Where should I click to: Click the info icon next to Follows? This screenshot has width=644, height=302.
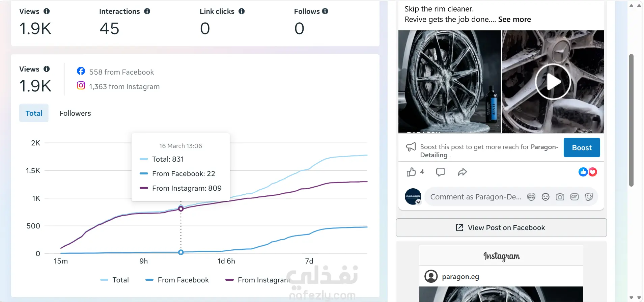click(x=325, y=11)
